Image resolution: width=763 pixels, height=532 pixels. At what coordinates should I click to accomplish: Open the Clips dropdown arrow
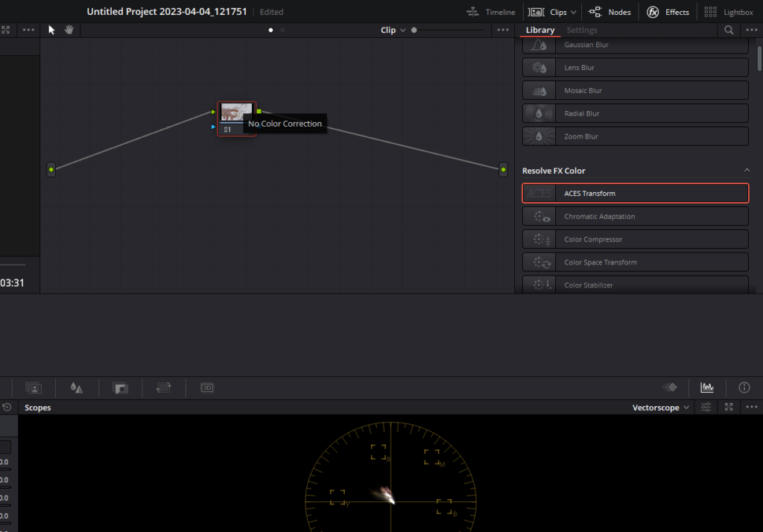[x=574, y=12]
